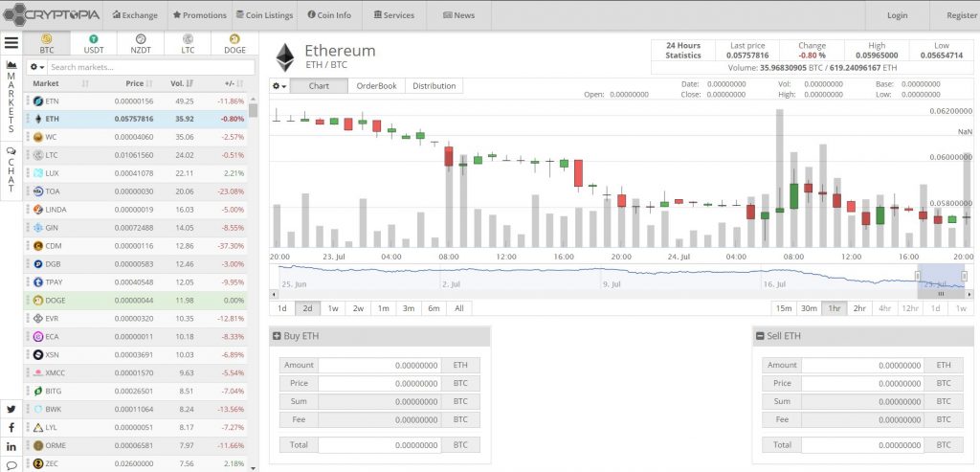Click the LUX coin icon

coord(38,173)
